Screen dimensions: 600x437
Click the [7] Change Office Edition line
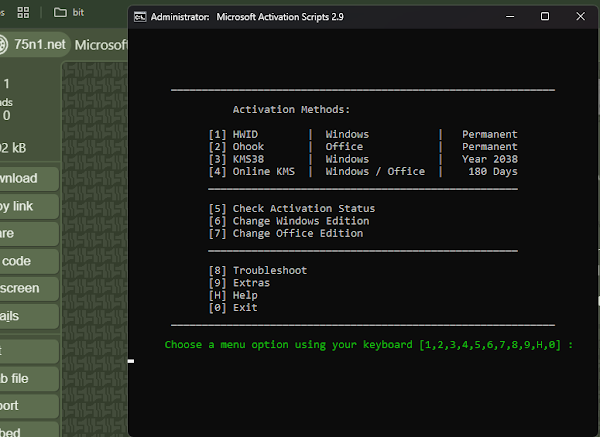pos(286,233)
